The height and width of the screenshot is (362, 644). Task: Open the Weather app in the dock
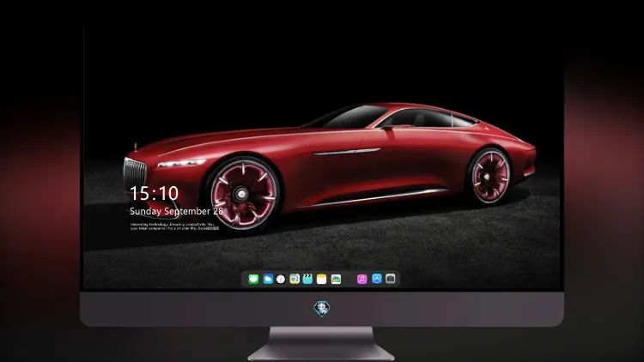click(x=268, y=279)
